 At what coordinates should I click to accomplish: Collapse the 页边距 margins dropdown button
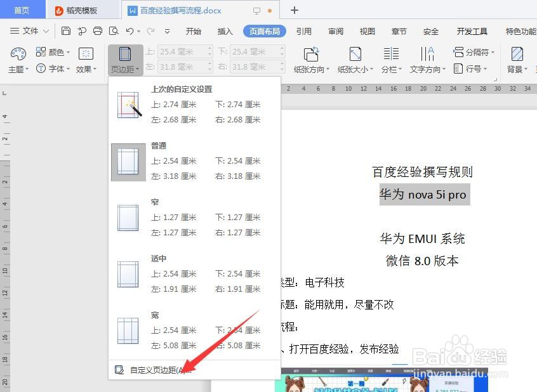click(125, 60)
